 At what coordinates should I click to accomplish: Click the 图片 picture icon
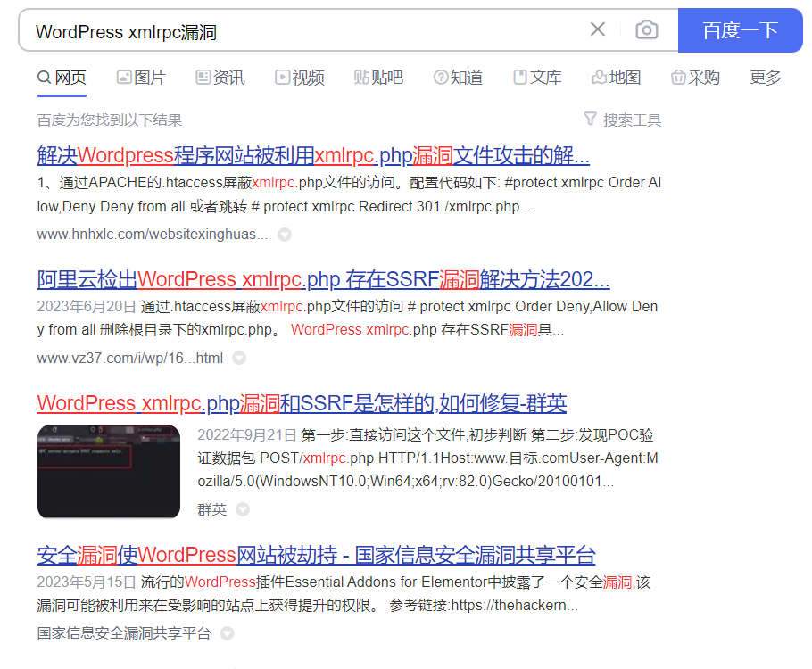(124, 78)
